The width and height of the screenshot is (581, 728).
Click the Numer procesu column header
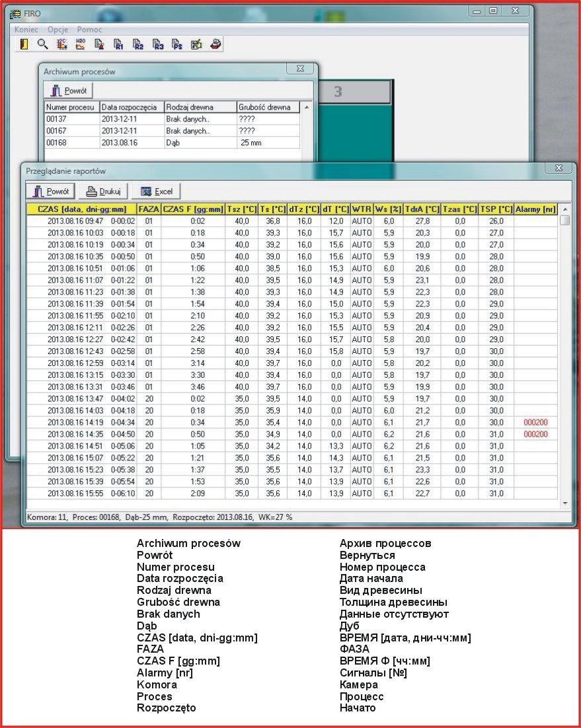click(72, 107)
